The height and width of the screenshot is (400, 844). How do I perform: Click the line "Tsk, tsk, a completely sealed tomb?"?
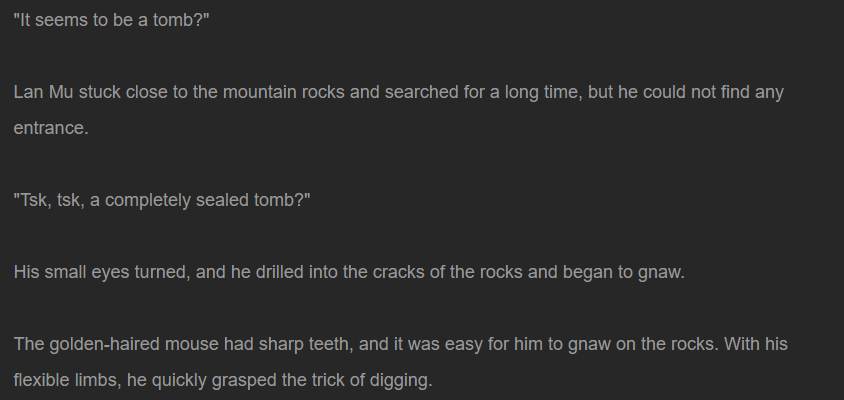(162, 200)
